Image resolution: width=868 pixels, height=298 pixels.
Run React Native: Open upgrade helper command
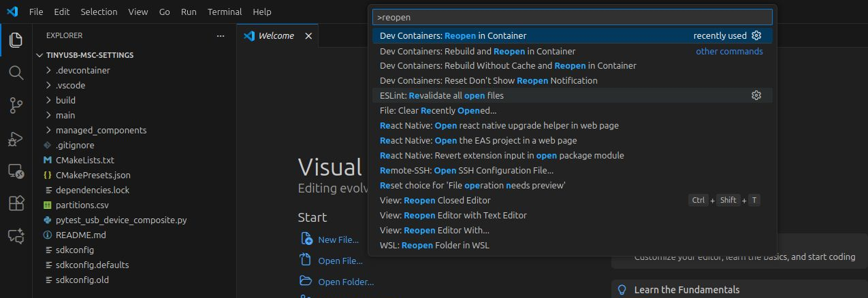click(573, 125)
